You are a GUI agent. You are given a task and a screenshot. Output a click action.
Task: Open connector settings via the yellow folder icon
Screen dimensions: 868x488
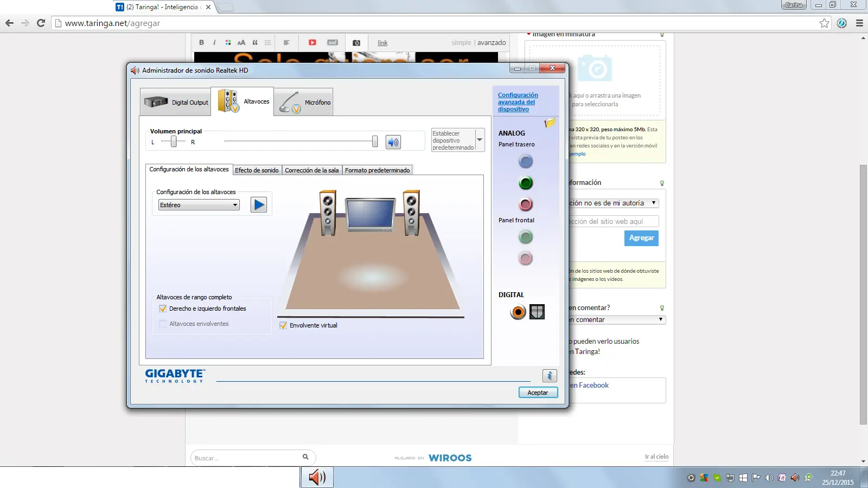pos(550,123)
